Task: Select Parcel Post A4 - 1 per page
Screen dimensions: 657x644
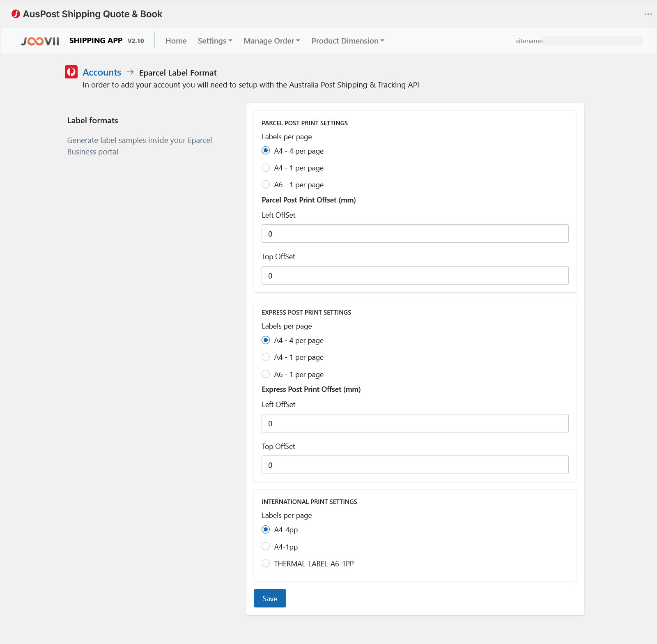Action: pyautogui.click(x=266, y=168)
